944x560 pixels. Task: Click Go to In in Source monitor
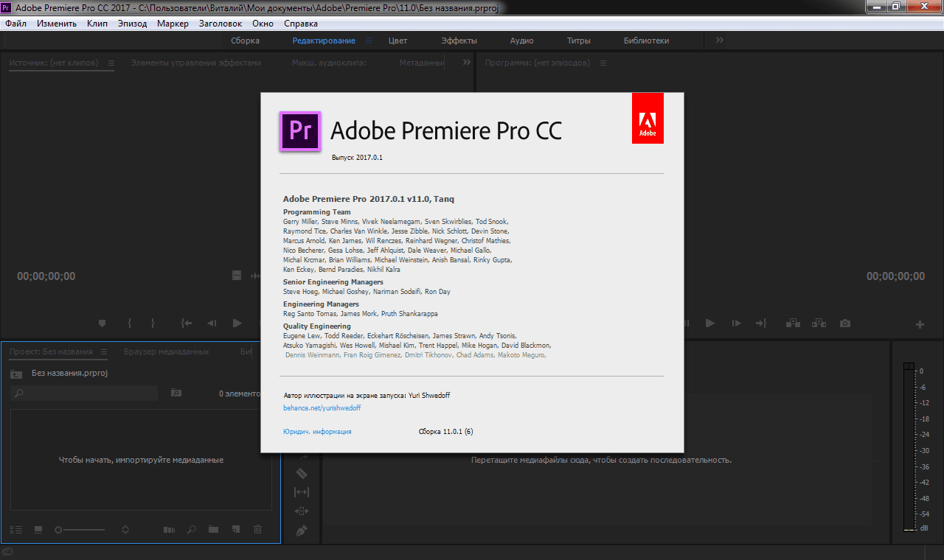click(x=187, y=323)
